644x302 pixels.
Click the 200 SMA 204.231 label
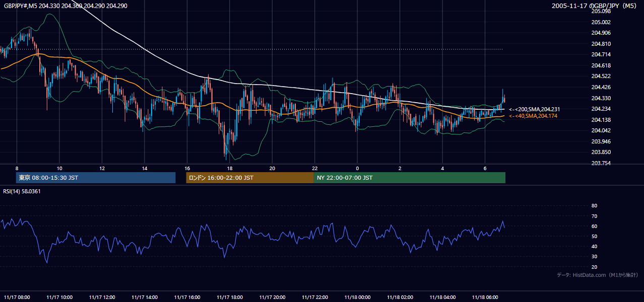click(535, 109)
